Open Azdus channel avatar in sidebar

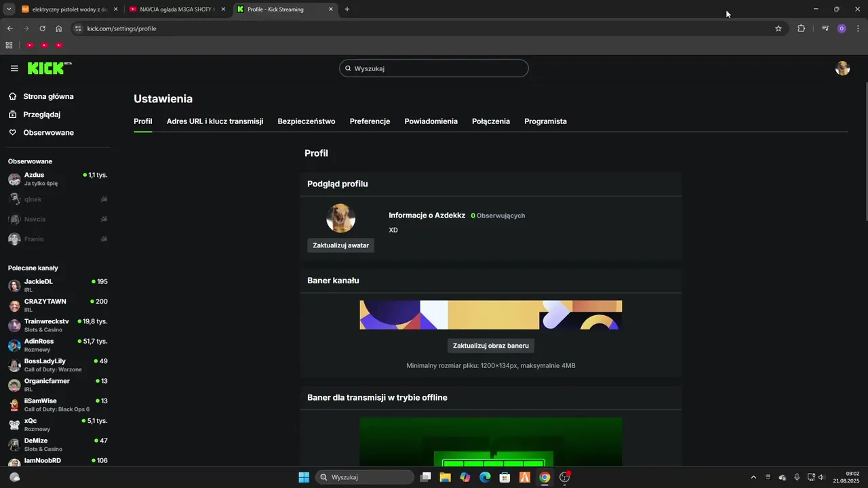14,180
